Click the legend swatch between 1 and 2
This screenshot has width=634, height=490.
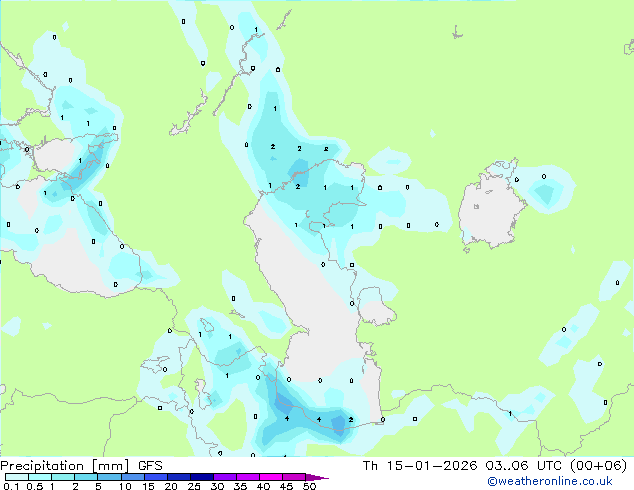tap(63, 477)
